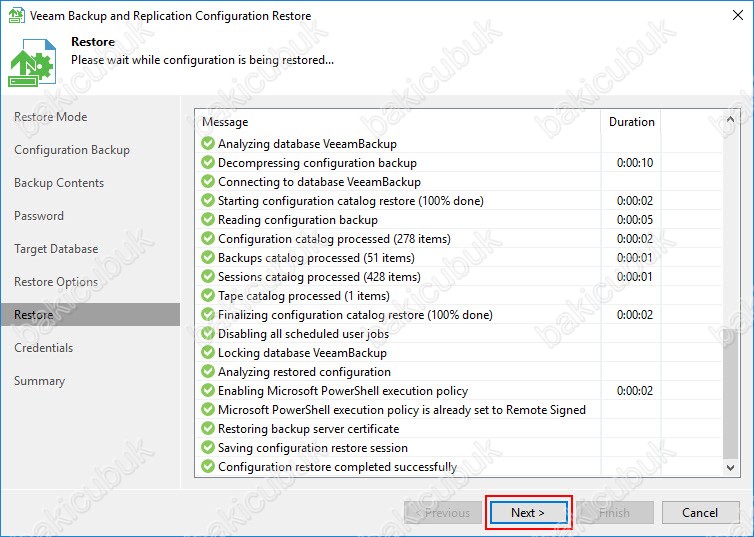The image size is (754, 537).
Task: Click check icon for Starting configuration catalog restore
Action: coord(208,200)
